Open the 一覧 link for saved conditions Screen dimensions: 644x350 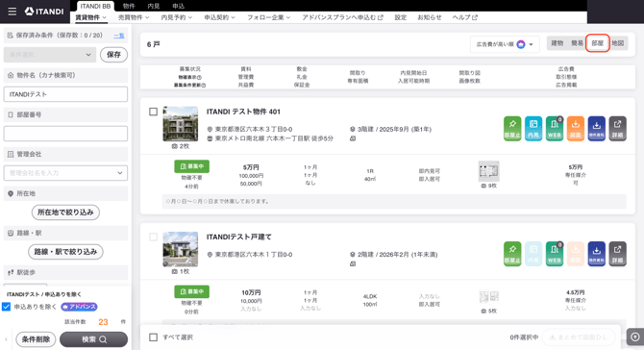coord(118,36)
